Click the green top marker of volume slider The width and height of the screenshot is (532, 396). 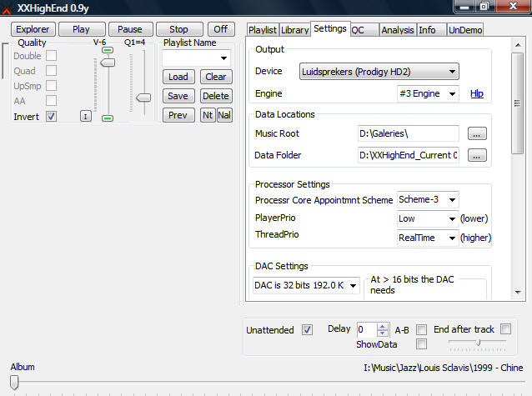(108, 50)
